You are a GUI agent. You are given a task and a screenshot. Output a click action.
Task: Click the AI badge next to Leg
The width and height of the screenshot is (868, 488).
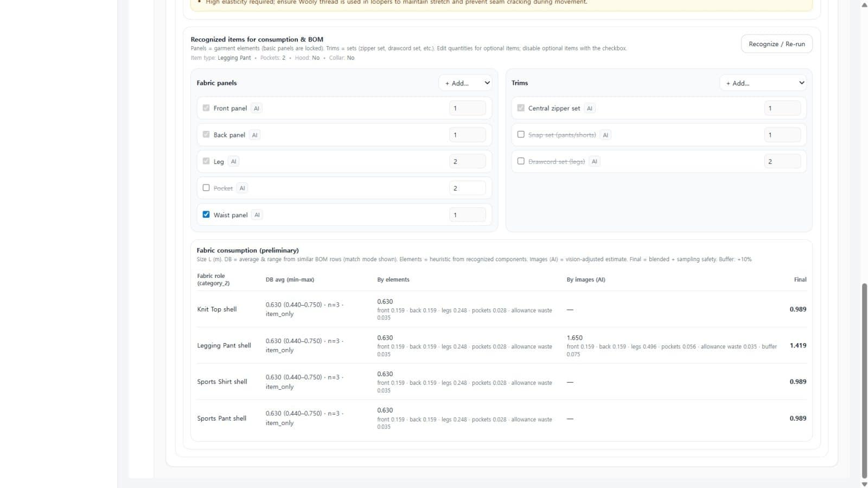(x=234, y=162)
